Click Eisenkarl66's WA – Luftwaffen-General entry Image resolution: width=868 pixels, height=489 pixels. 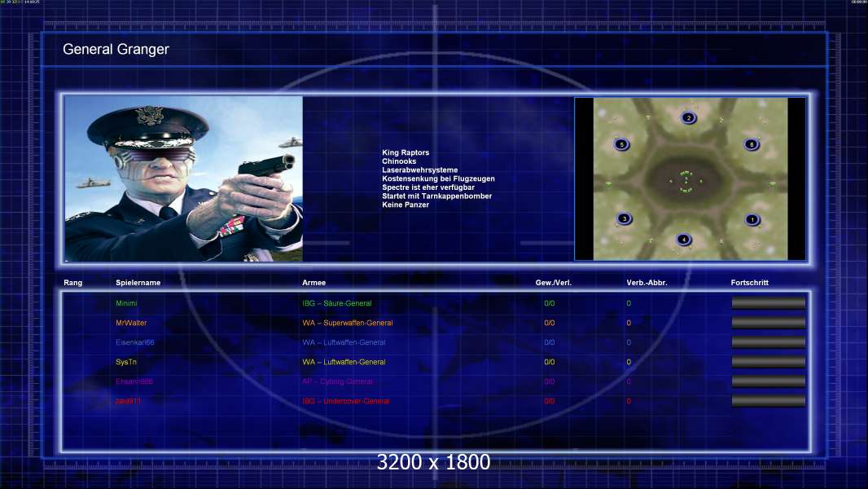click(344, 342)
